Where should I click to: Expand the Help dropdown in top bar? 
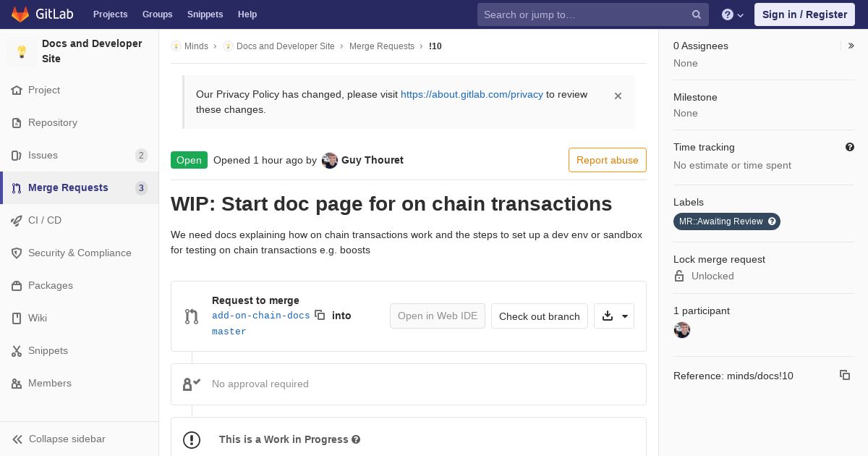pyautogui.click(x=733, y=14)
